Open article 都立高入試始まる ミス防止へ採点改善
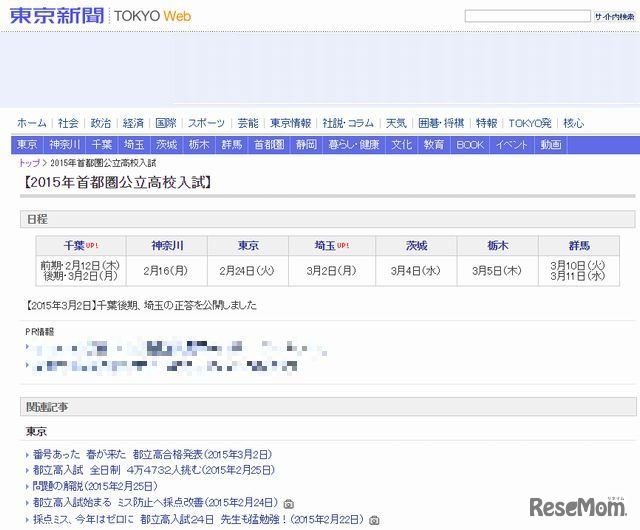Image resolution: width=640 pixels, height=530 pixels. [157, 503]
